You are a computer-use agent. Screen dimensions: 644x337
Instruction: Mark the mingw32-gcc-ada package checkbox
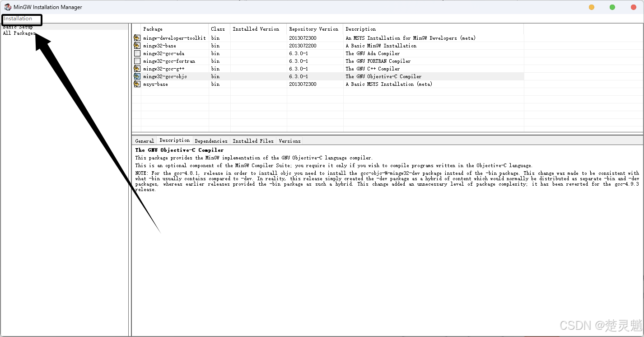(x=137, y=53)
